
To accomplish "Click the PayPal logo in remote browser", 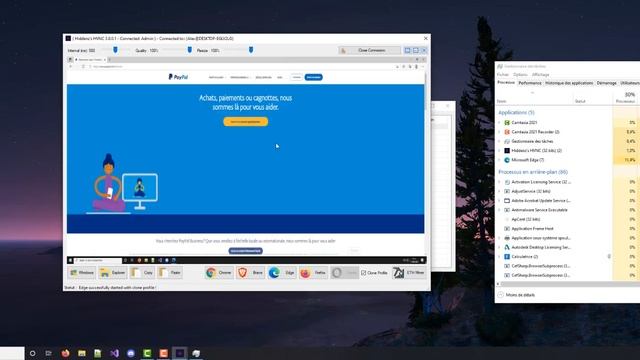I will coord(178,77).
